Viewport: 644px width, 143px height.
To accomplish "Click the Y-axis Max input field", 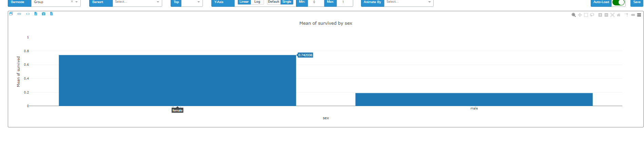I will click(344, 2).
